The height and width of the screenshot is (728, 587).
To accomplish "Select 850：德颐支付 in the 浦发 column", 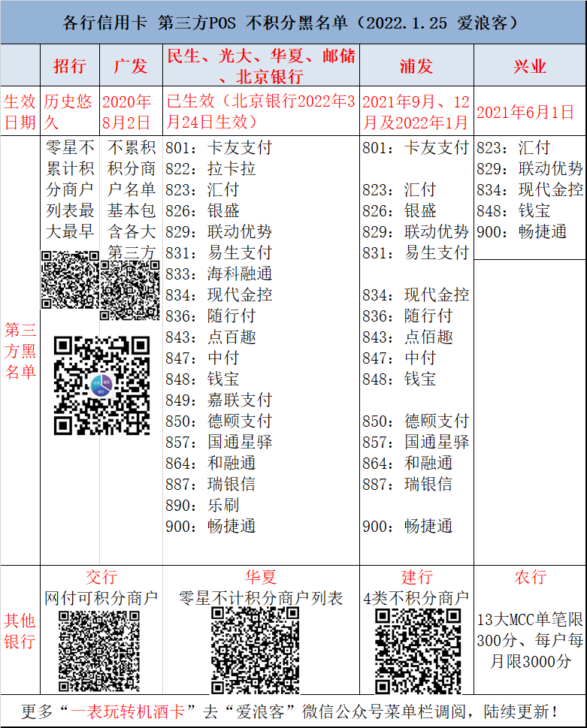I will coord(416,421).
